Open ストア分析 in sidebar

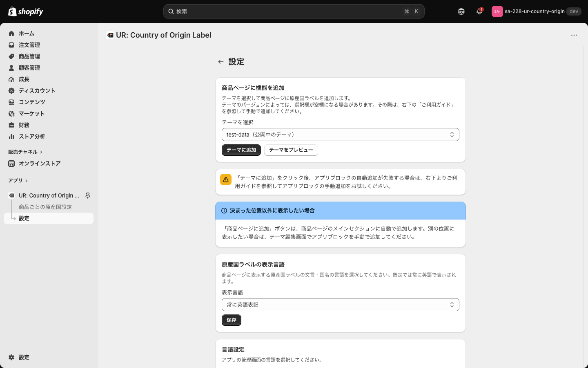[49, 137]
